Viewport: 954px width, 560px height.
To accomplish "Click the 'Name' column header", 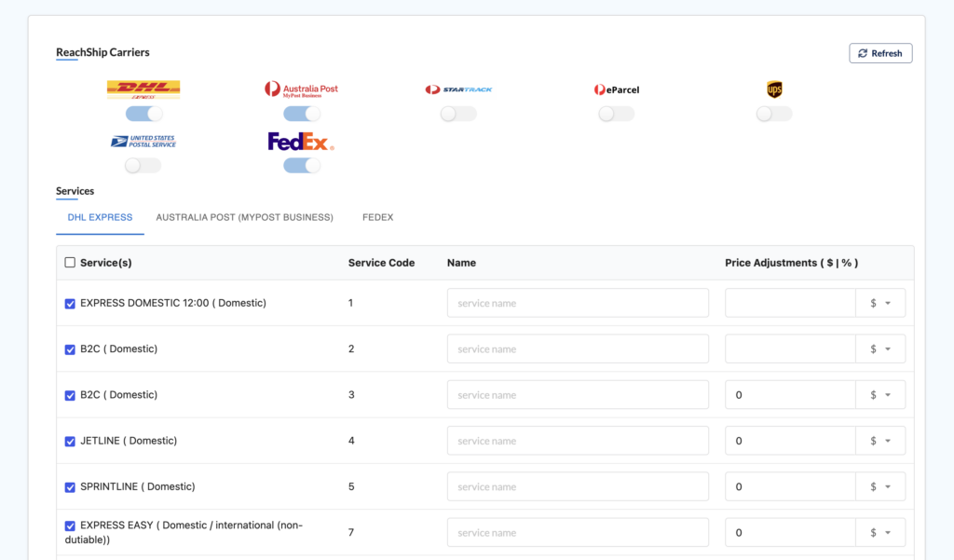I will tap(462, 263).
